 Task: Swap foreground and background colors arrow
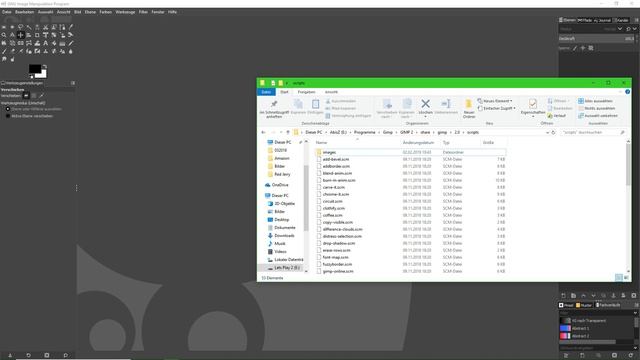point(44,66)
